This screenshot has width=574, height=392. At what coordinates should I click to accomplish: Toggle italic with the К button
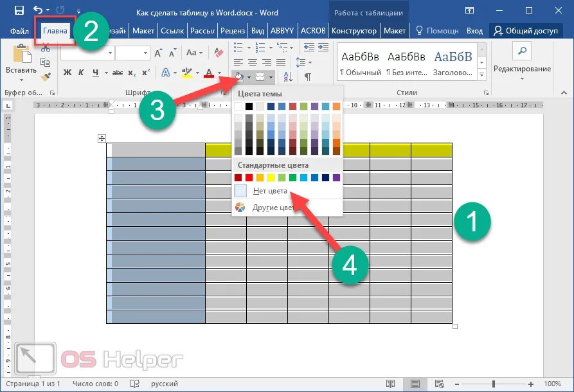coord(81,73)
